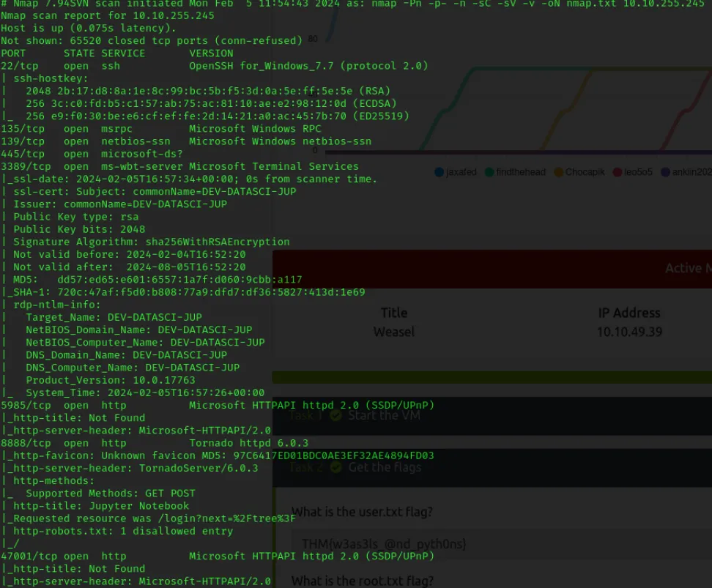Click the machine IP address 10.10.49.39
712x588 pixels.
click(628, 332)
